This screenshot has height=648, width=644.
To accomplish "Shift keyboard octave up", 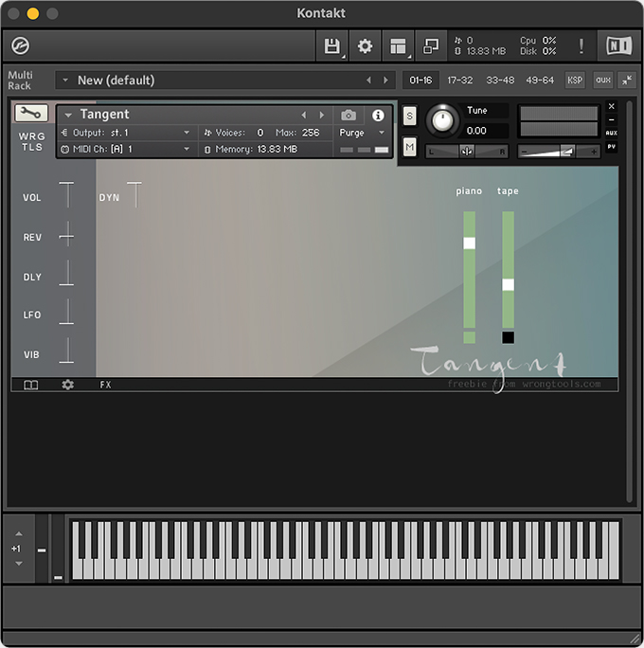I will 19,533.
